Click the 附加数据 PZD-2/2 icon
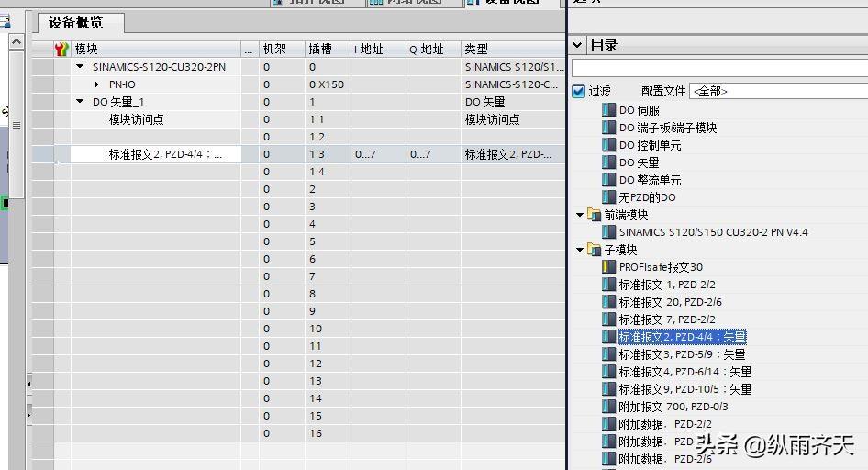 point(608,424)
